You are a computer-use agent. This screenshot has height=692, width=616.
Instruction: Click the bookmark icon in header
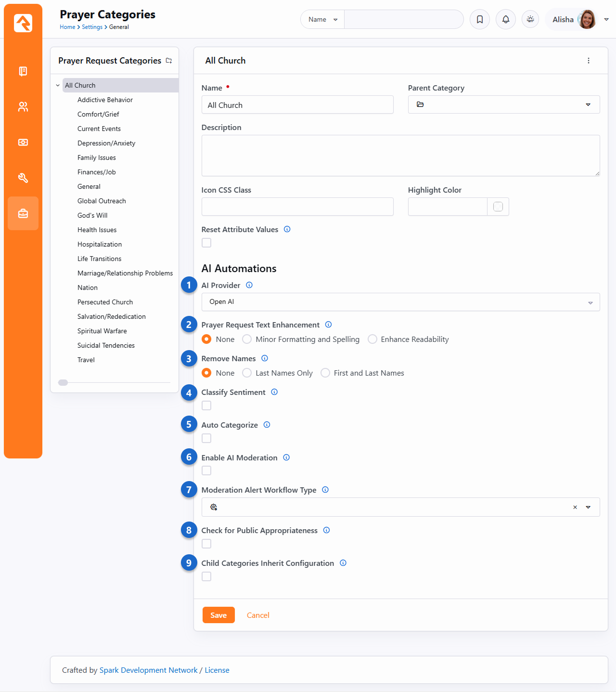480,19
